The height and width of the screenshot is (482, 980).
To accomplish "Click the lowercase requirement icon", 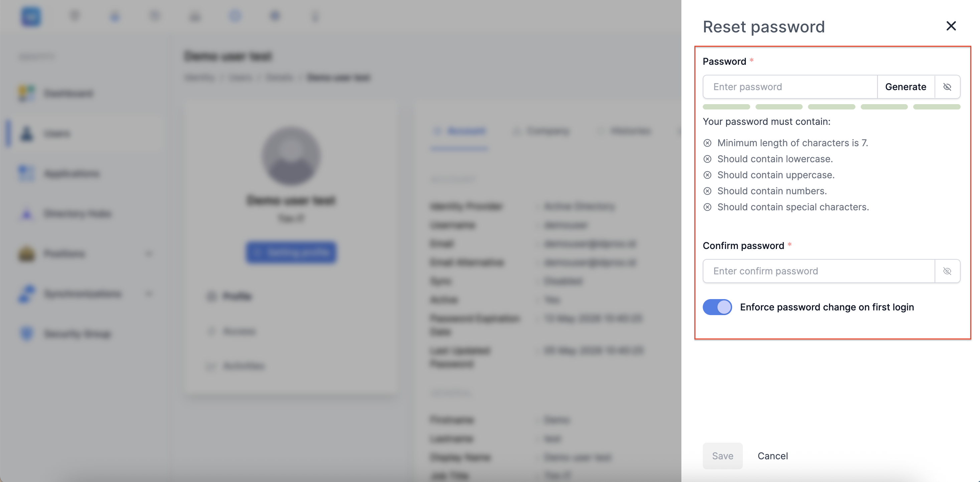I will tap(707, 159).
